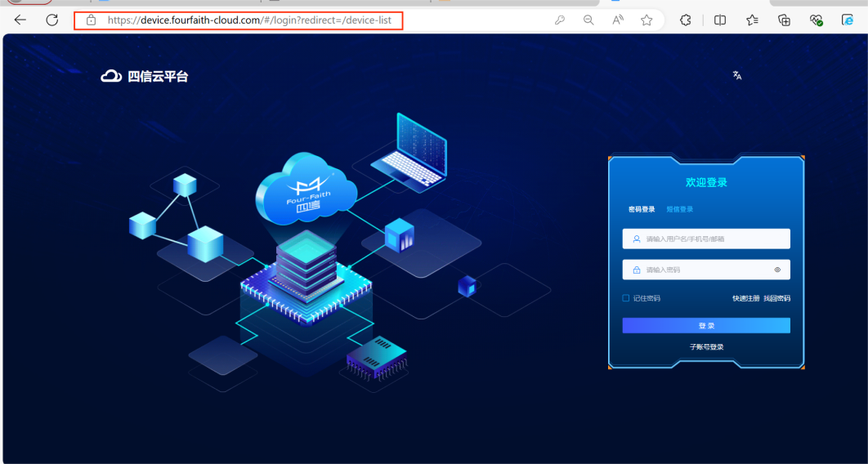Click the zoom-out magnifier icon in address bar
Image resolution: width=868 pixels, height=464 pixels.
[589, 20]
